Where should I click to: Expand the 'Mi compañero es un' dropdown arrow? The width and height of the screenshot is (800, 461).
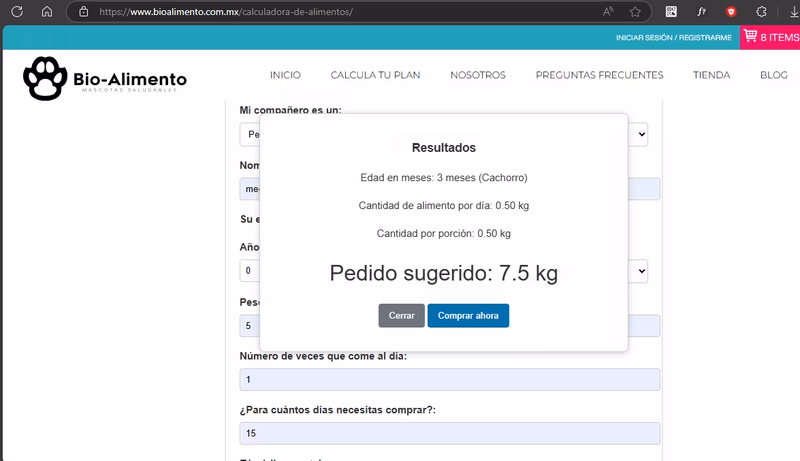pyautogui.click(x=641, y=133)
